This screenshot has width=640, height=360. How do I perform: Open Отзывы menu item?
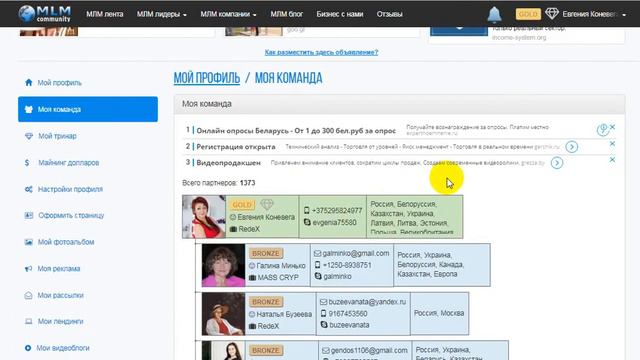click(x=389, y=14)
